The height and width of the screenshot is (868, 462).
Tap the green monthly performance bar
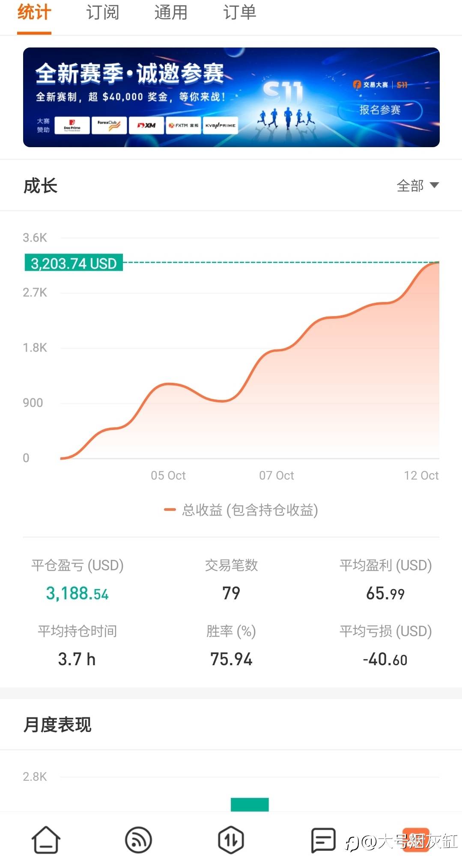(250, 804)
